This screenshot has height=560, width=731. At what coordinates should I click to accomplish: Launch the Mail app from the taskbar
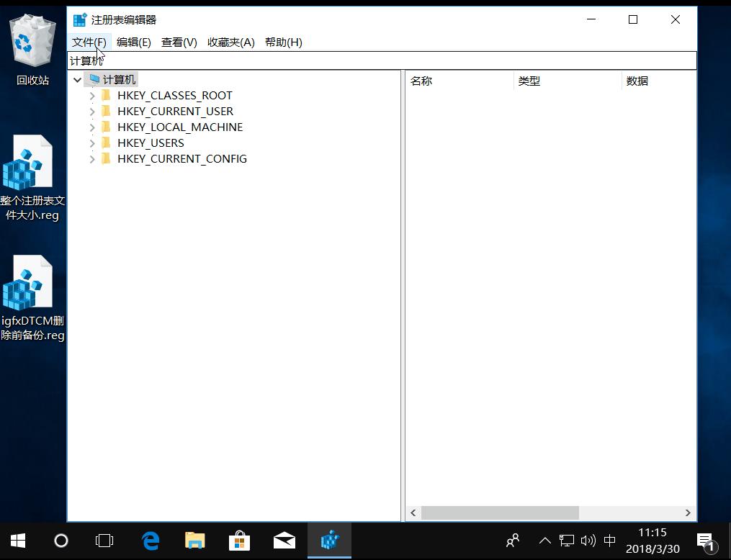click(x=284, y=541)
